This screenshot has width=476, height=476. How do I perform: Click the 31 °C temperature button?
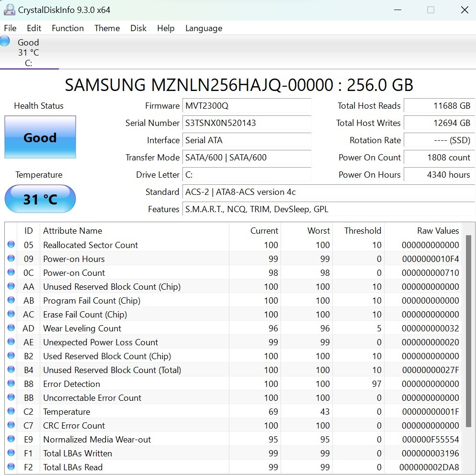(40, 199)
